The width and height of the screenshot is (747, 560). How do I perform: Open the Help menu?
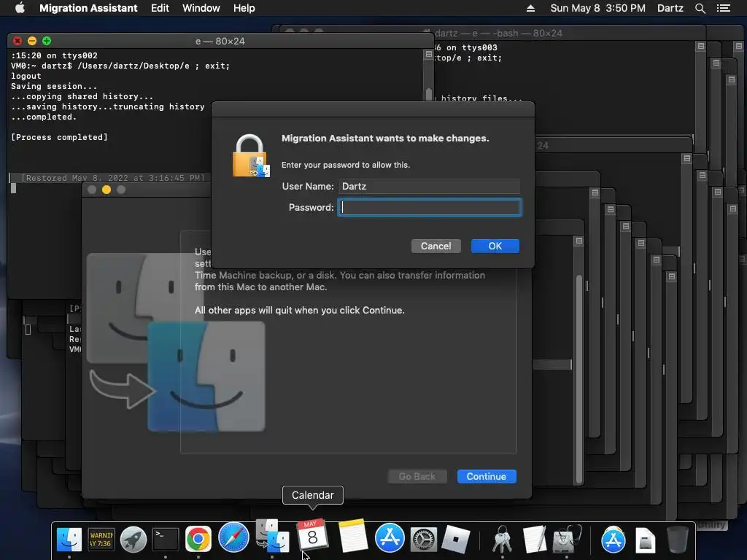(244, 8)
